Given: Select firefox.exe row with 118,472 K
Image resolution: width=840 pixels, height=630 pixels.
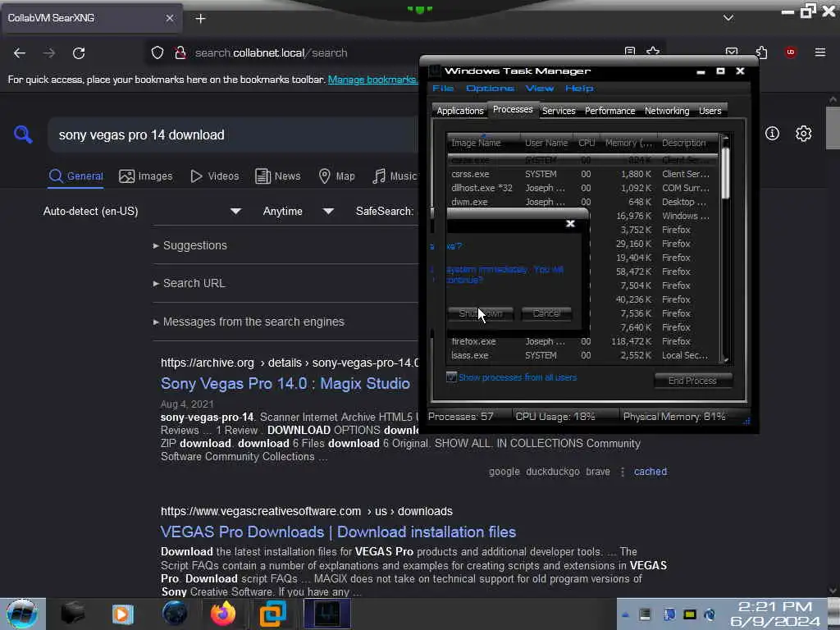Looking at the screenshot, I should click(582, 341).
